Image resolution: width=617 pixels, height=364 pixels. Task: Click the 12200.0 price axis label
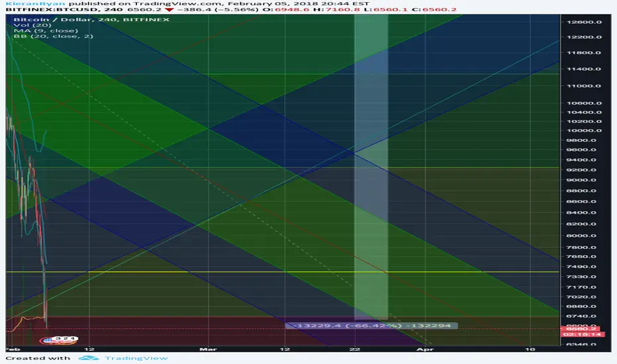point(584,37)
